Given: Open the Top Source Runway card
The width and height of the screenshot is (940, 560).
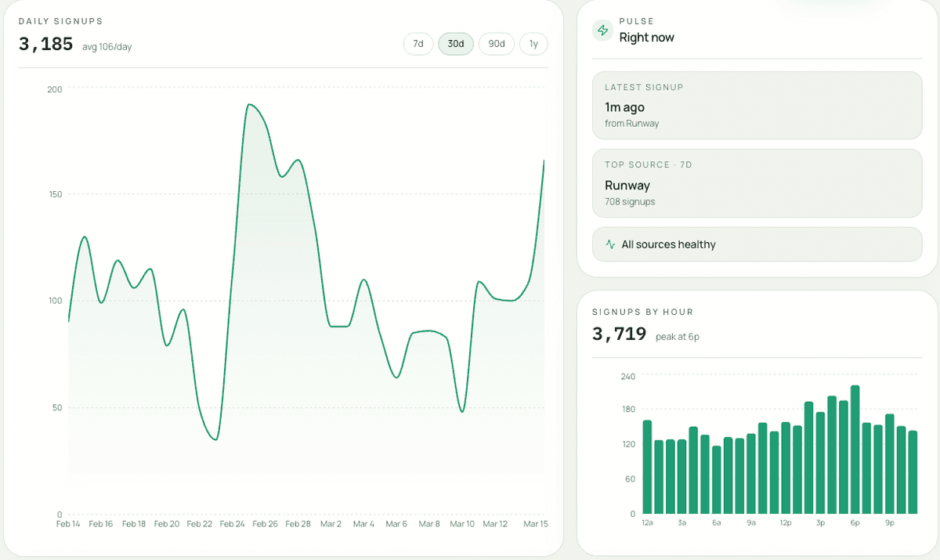Looking at the screenshot, I should pos(757,183).
